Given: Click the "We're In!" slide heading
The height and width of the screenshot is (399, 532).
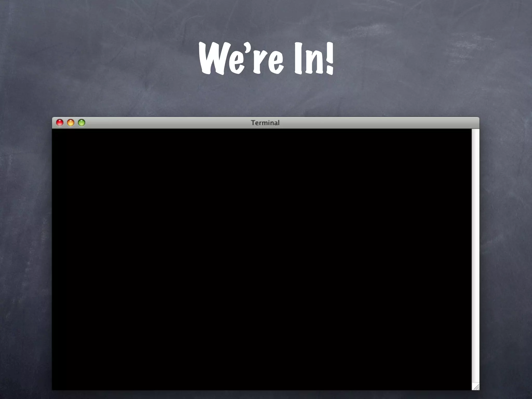Looking at the screenshot, I should click(266, 58).
